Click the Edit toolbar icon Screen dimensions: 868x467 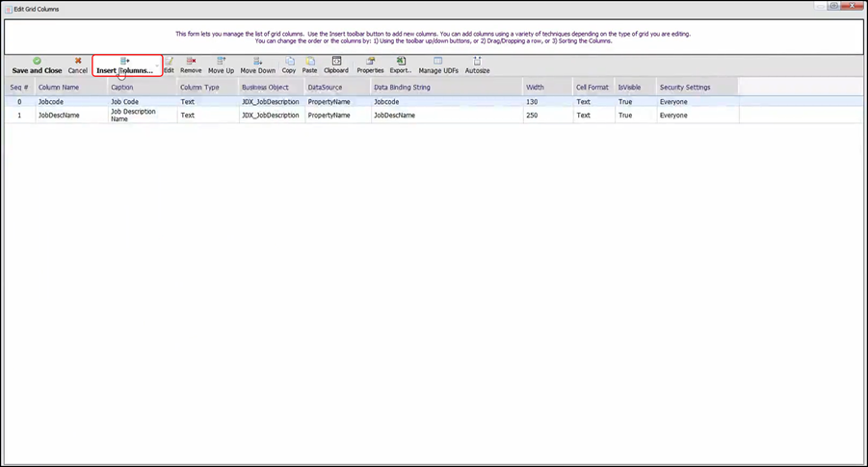coord(169,65)
